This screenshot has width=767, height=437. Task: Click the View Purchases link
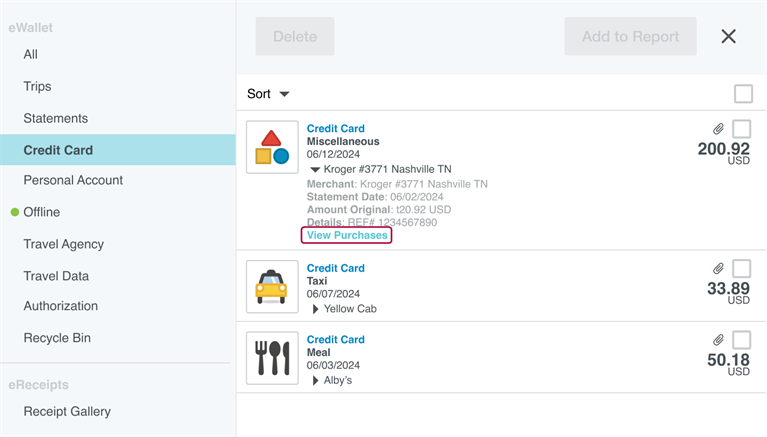coord(347,235)
